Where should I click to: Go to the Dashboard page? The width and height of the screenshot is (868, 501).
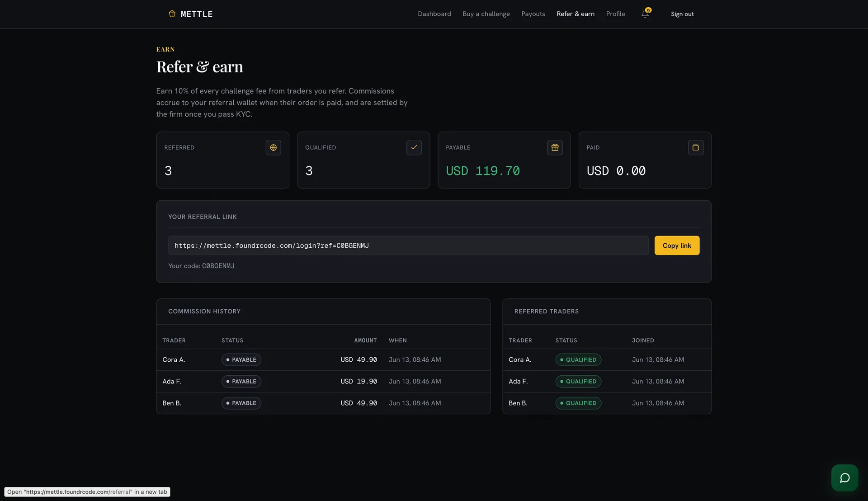(x=434, y=14)
